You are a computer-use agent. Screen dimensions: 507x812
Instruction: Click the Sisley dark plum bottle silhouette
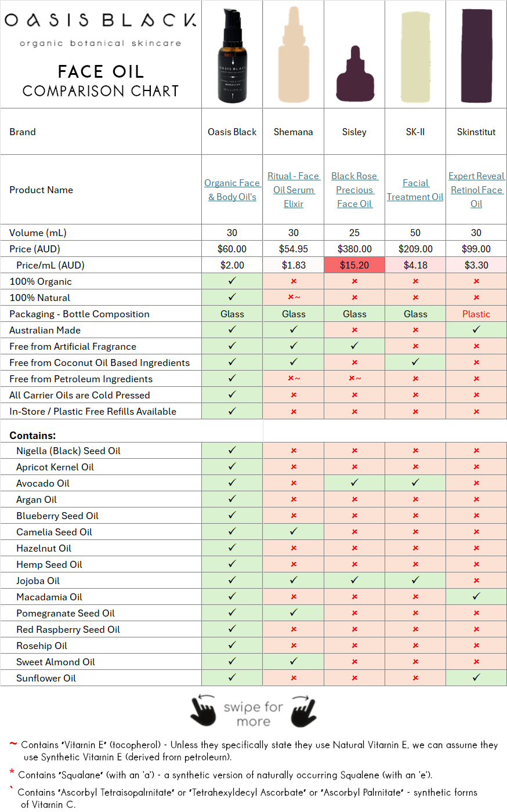[354, 75]
